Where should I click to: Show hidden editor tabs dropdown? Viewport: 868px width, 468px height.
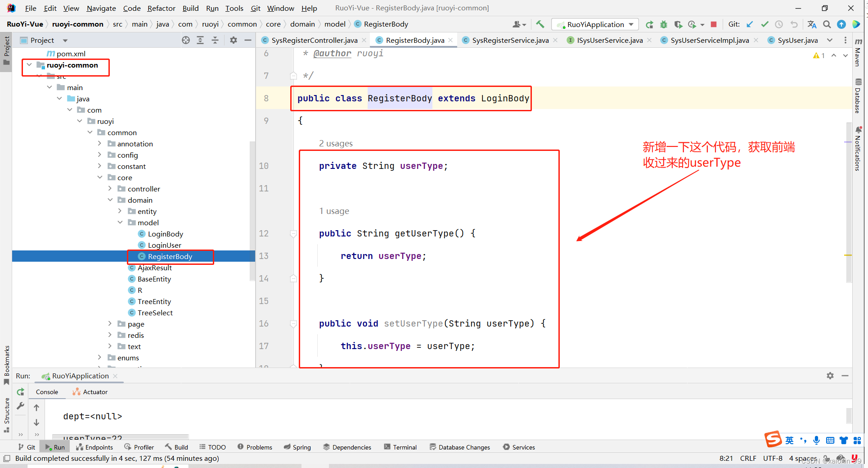830,40
